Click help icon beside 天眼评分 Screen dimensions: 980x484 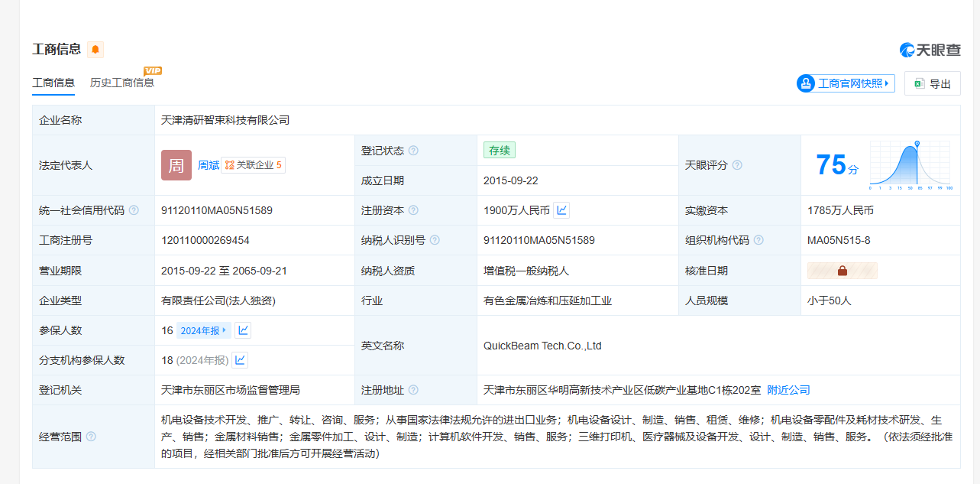point(737,165)
